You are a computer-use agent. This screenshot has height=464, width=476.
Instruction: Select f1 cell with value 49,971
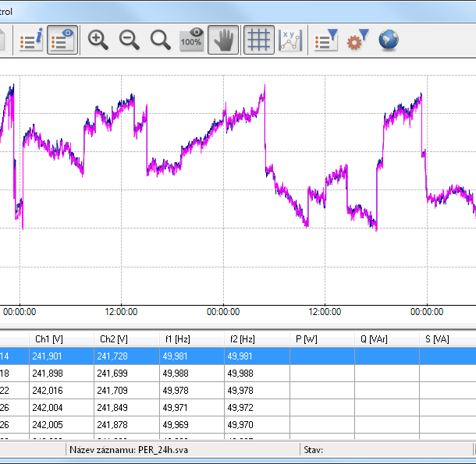click(x=192, y=408)
